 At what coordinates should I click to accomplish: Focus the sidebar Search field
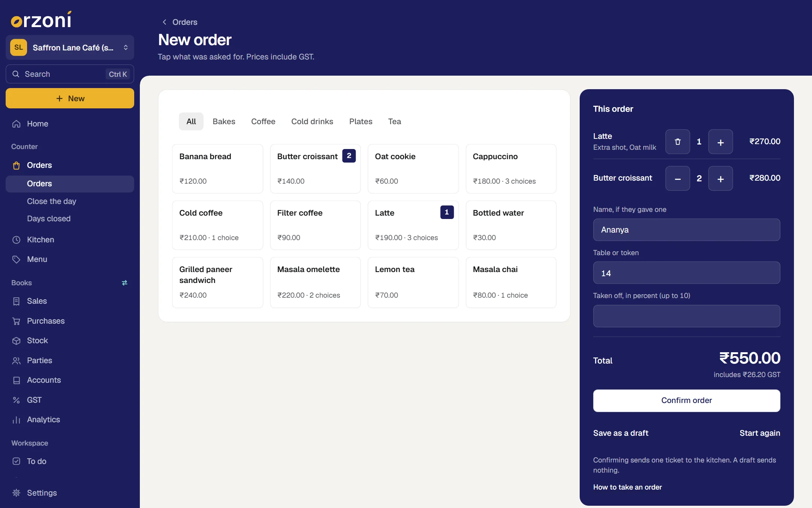70,74
